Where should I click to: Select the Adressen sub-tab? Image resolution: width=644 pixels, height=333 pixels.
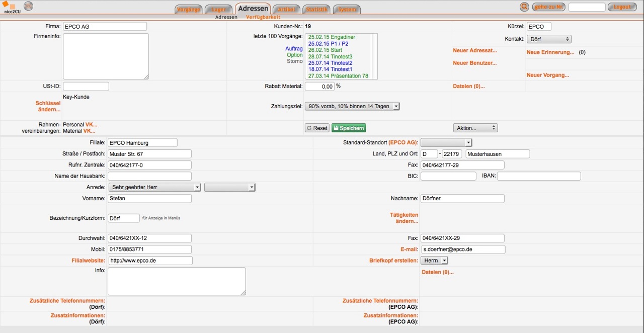[226, 17]
